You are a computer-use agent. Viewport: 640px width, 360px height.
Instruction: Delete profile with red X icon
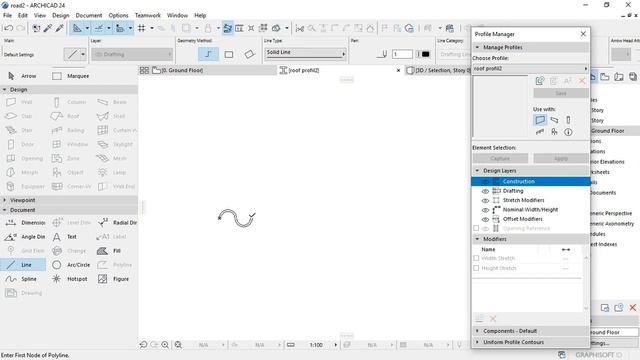tap(582, 81)
